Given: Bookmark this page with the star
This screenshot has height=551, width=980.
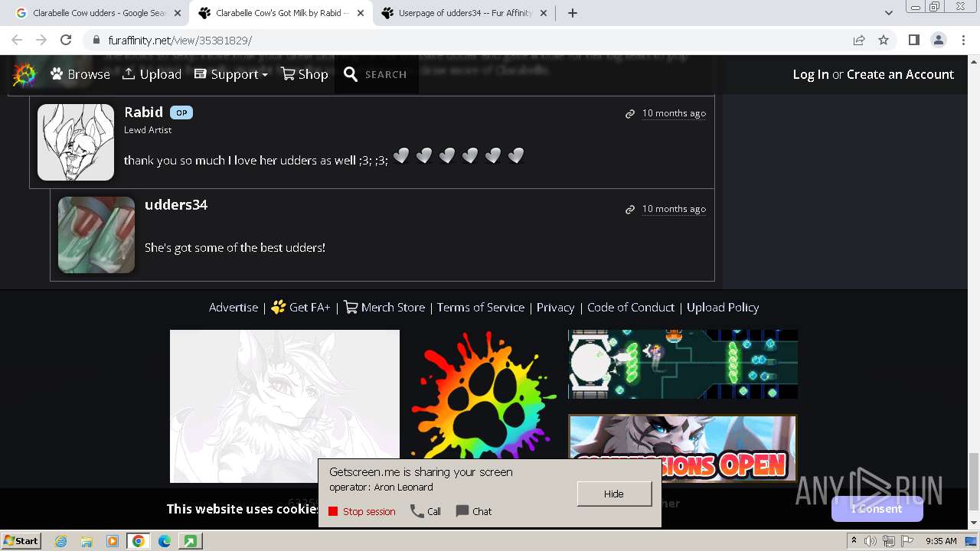Looking at the screenshot, I should [884, 40].
